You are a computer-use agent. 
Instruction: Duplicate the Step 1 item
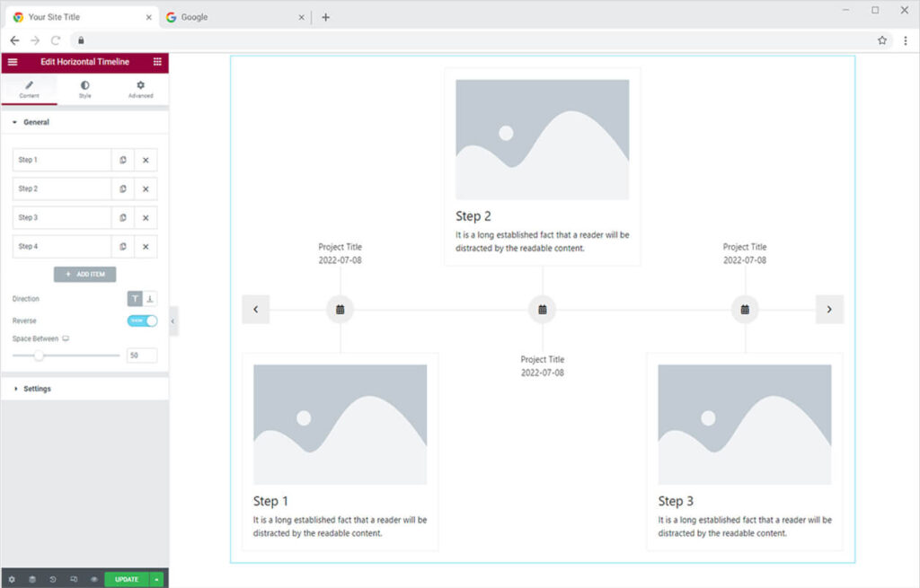pyautogui.click(x=123, y=160)
